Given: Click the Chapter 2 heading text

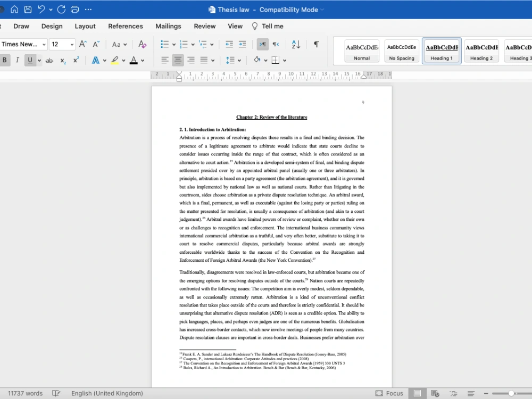Looking at the screenshot, I should (271, 117).
